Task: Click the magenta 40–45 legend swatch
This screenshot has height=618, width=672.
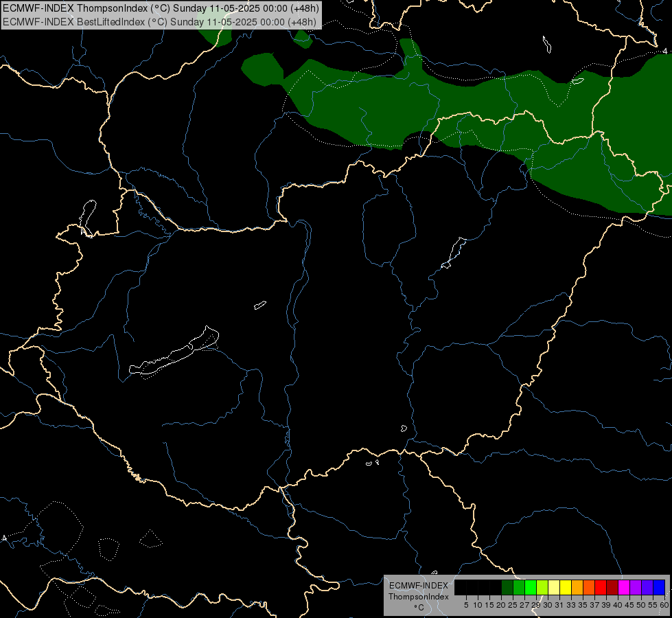Action: click(x=623, y=587)
